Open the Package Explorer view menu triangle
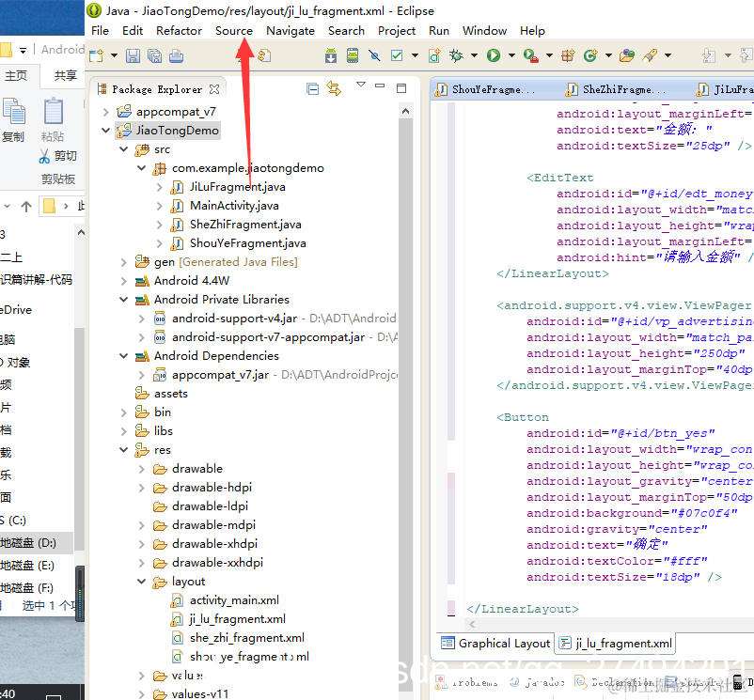This screenshot has height=700, width=754. (361, 85)
